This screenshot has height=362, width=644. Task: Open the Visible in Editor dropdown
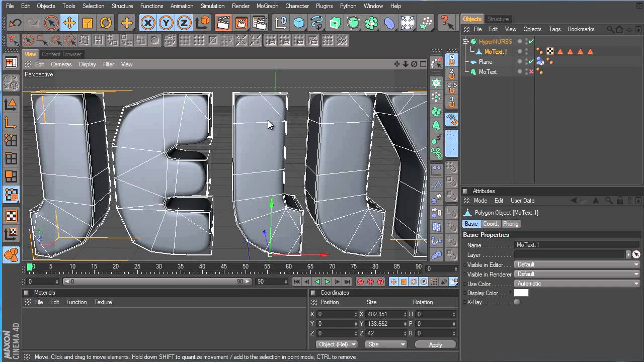[577, 264]
